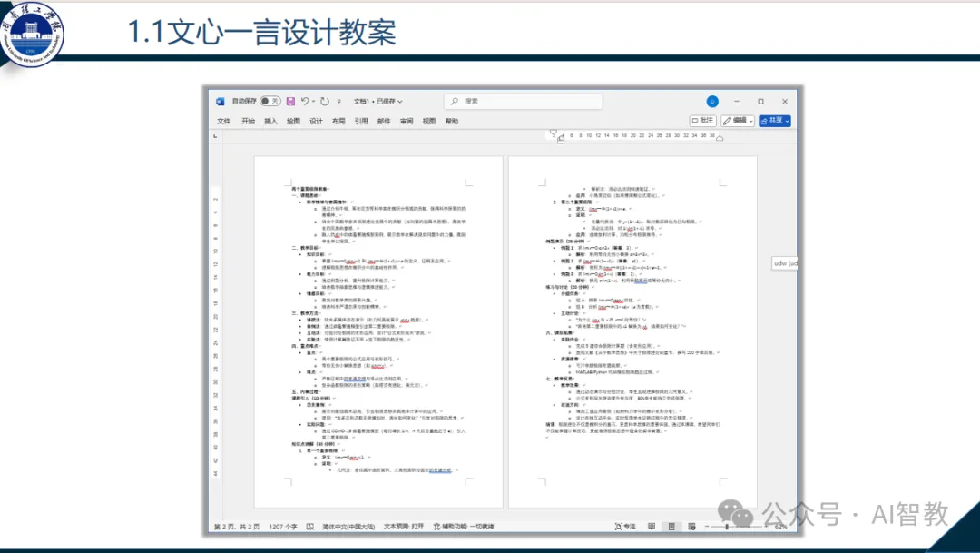Click the tab stop selector at ruler corner
Viewport: 980px width, 553px height.
[215, 135]
